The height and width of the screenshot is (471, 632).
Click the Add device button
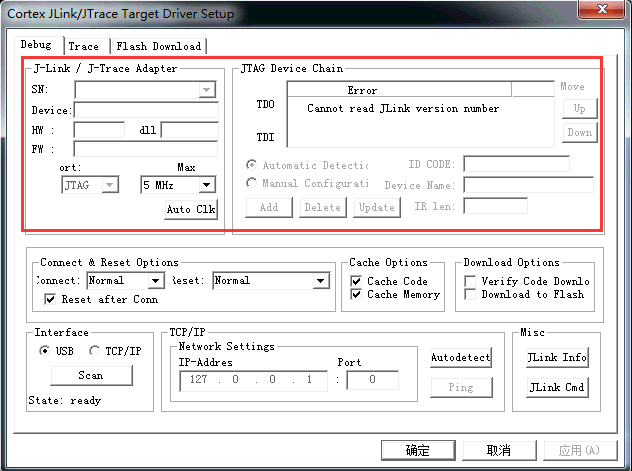click(x=269, y=207)
